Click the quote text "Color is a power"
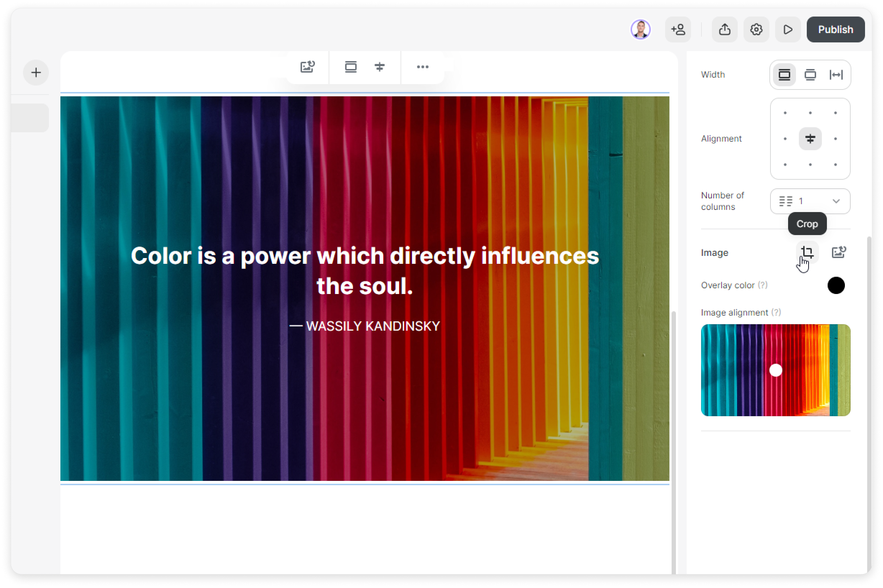Image resolution: width=883 pixels, height=588 pixels. (x=220, y=256)
